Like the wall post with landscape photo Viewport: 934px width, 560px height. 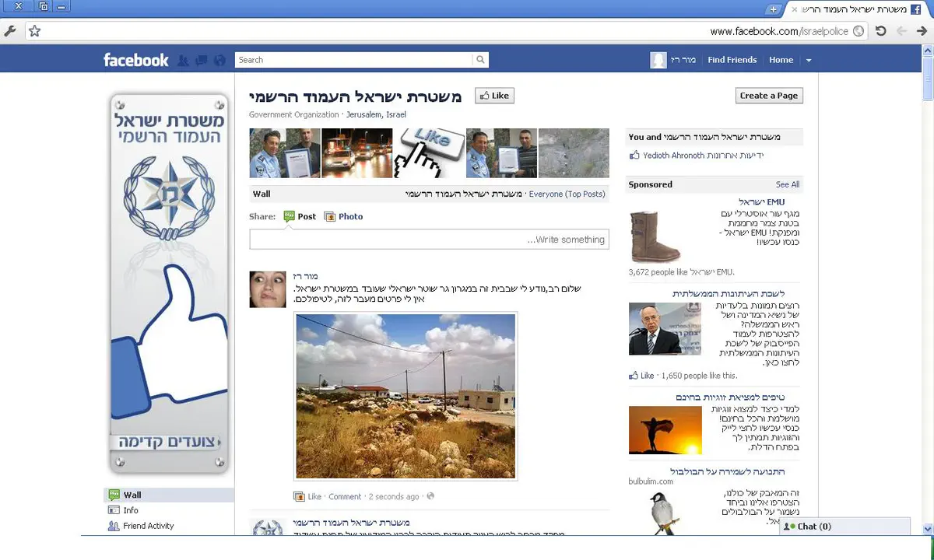point(314,496)
